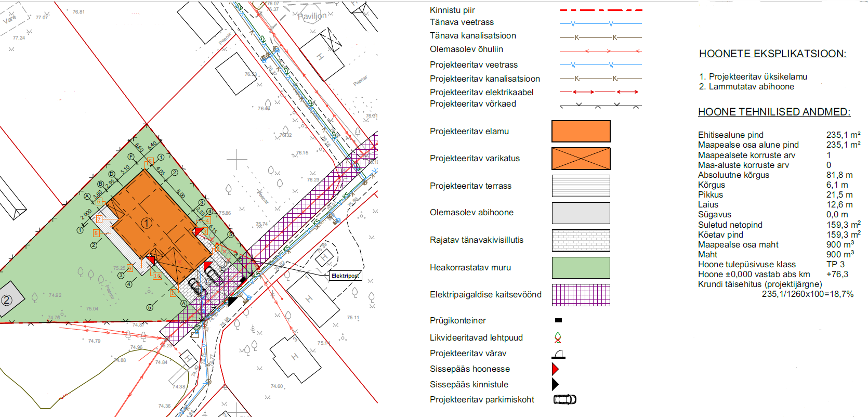Click the Paviljon label on the map
This screenshot has height=417, width=868.
(x=312, y=16)
